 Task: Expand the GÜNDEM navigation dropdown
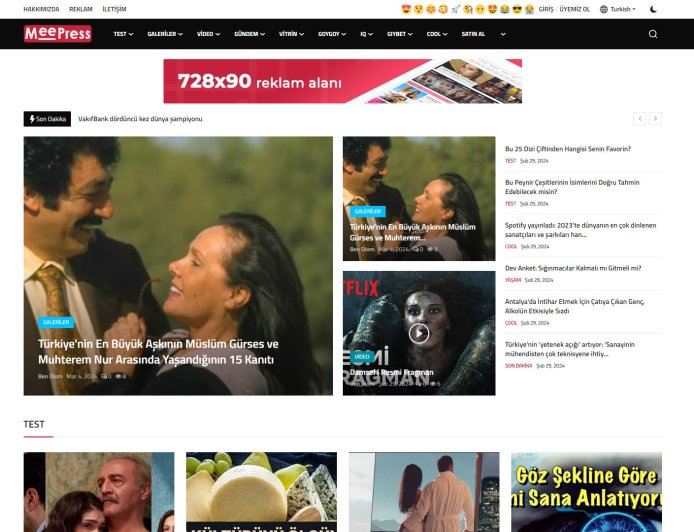click(249, 34)
